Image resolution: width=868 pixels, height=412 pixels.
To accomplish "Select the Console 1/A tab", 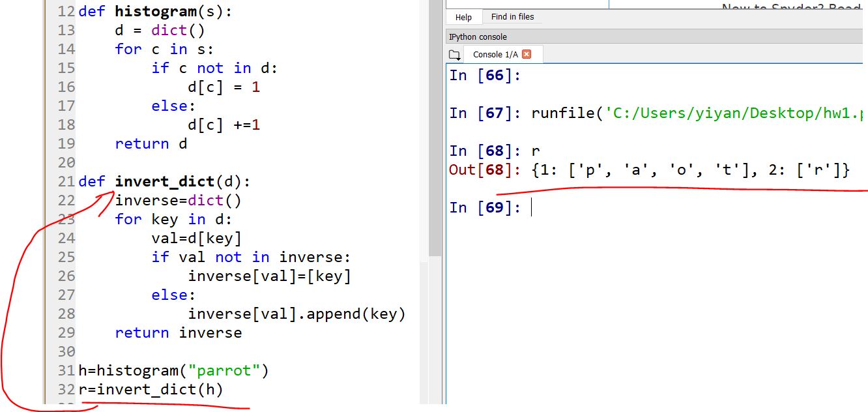I will click(x=495, y=55).
